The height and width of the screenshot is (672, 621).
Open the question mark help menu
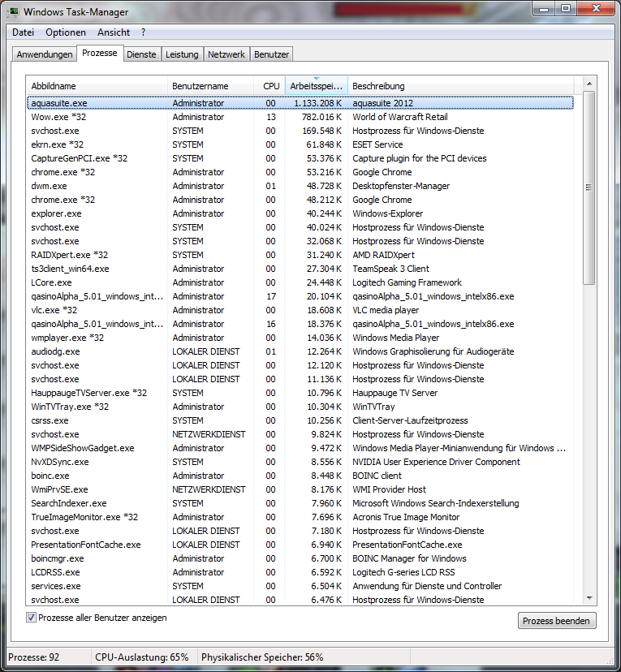click(144, 32)
